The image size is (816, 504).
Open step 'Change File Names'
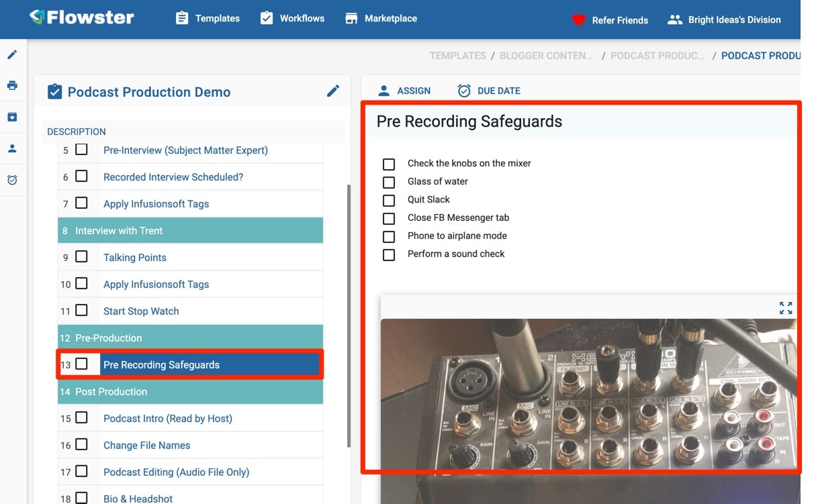pyautogui.click(x=146, y=446)
